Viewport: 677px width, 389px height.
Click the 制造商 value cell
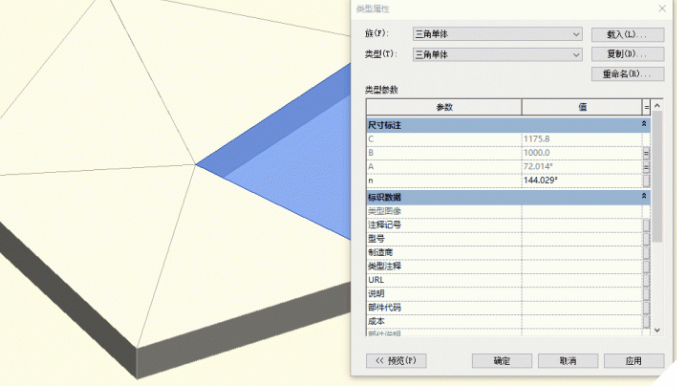pyautogui.click(x=582, y=253)
